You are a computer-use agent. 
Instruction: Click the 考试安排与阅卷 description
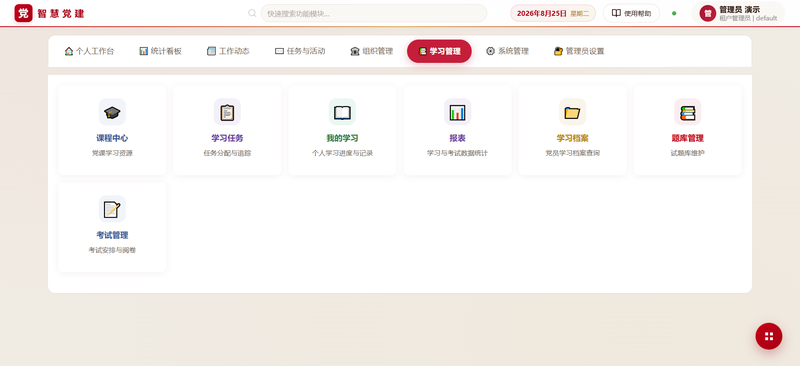[112, 250]
